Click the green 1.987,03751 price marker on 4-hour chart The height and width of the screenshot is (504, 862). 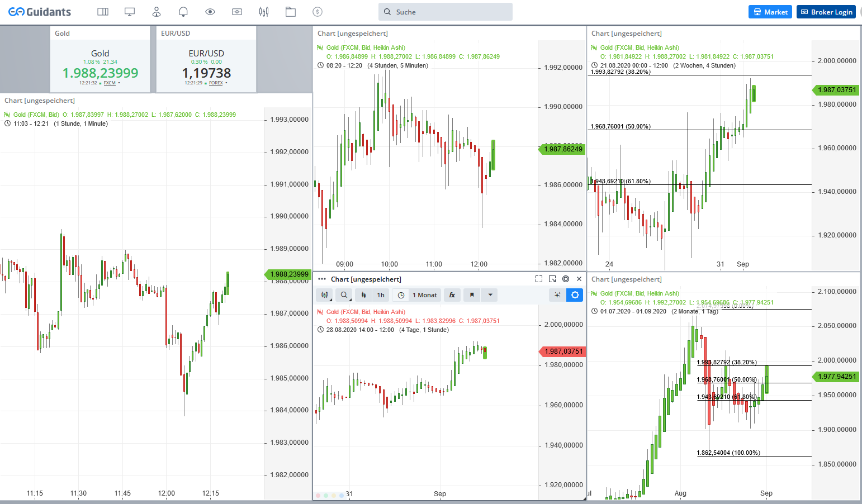coord(835,90)
